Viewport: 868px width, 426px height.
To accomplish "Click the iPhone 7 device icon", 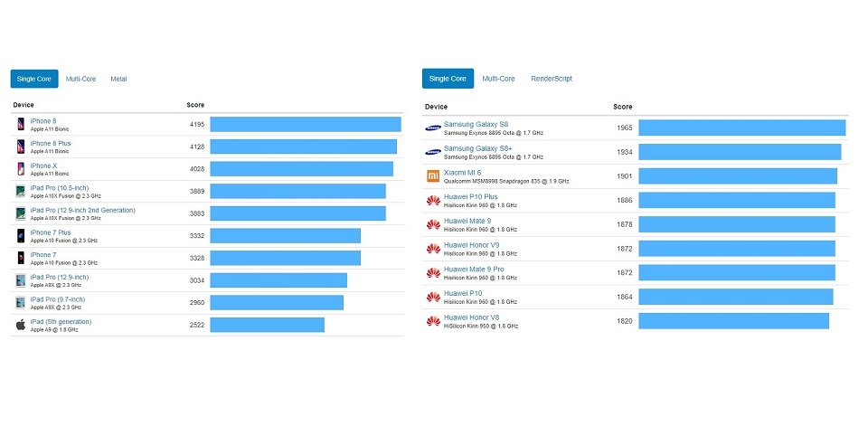I will (x=21, y=258).
